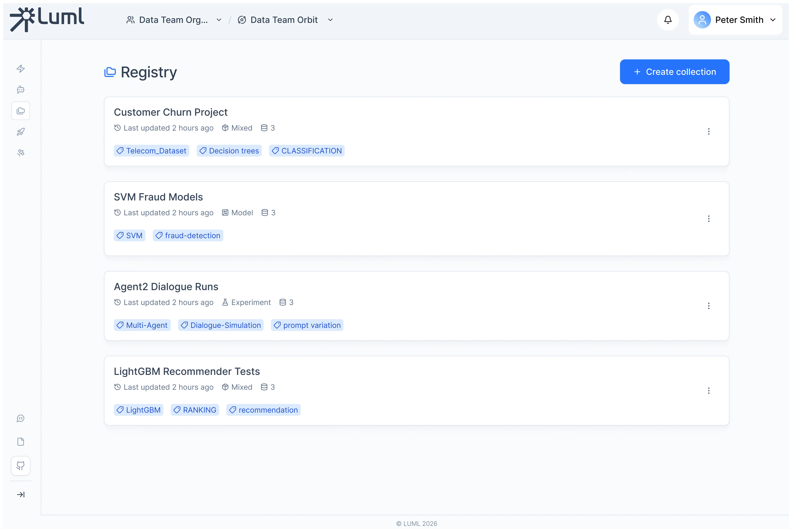This screenshot has width=792, height=532.
Task: Select the lightning quick actions icon in sidebar
Action: tap(21, 69)
